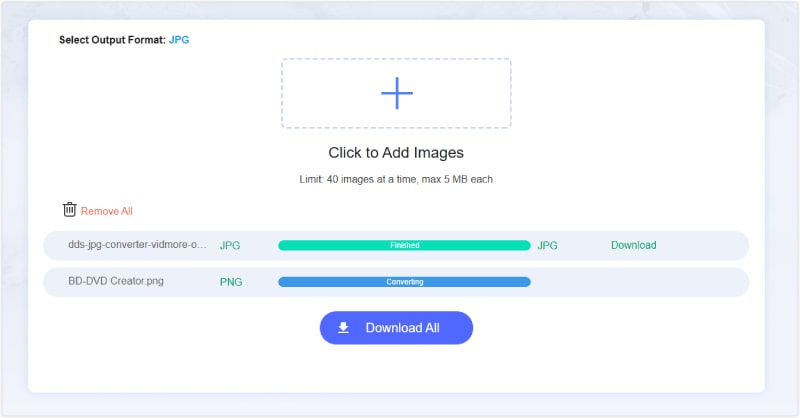Click the PNG format label of BD-DVD Creator
This screenshot has width=800, height=418.
pos(231,282)
